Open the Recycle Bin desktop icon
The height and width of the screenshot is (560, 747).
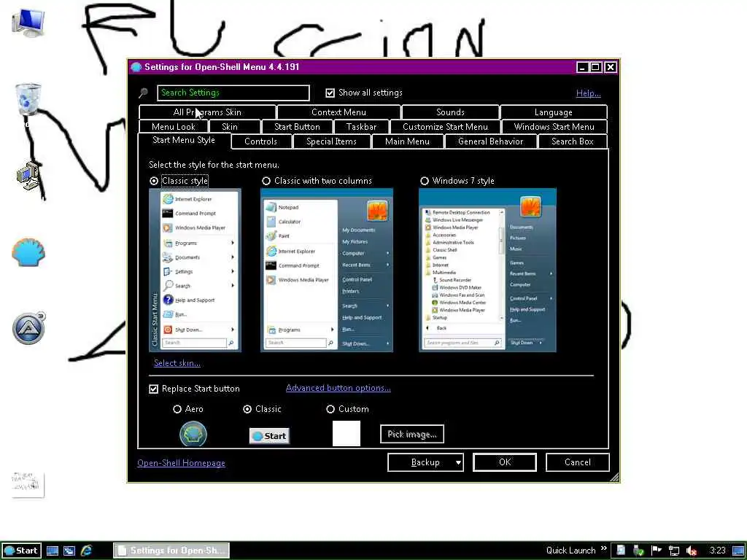pyautogui.click(x=28, y=98)
